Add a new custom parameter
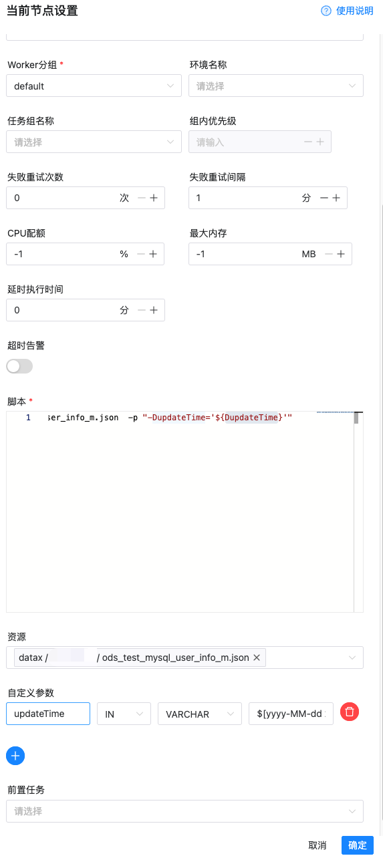Viewport: 383px width, 868px height. pyautogui.click(x=15, y=756)
